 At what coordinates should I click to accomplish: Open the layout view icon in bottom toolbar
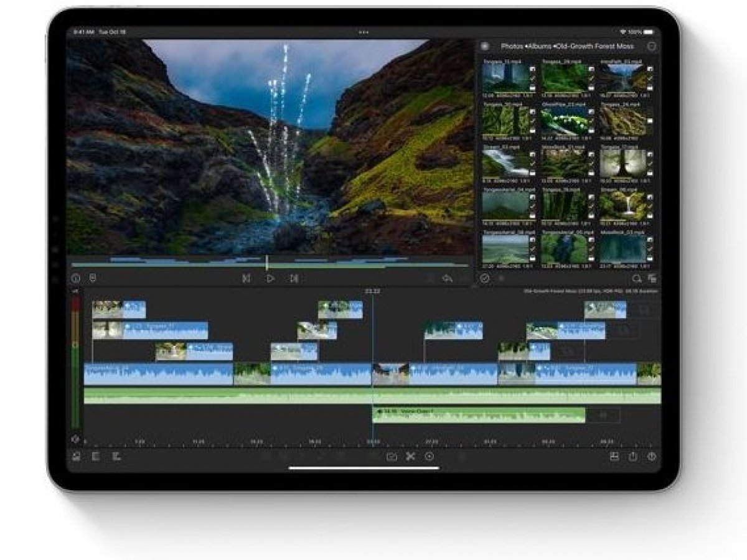click(x=614, y=456)
